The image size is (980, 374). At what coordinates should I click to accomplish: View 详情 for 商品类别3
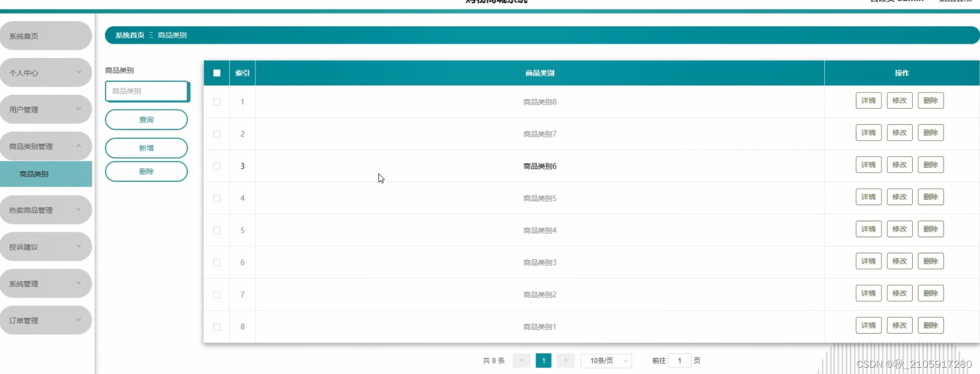click(x=869, y=261)
